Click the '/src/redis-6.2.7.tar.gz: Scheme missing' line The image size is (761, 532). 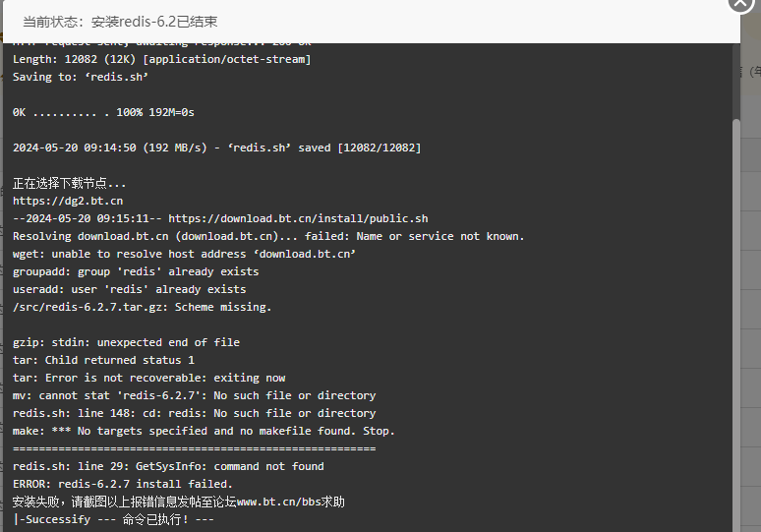click(x=143, y=307)
